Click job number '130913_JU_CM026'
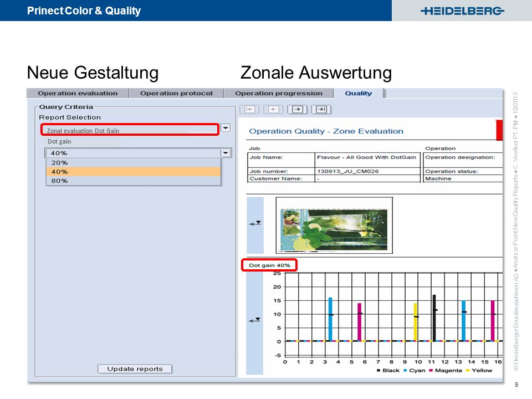The width and height of the screenshot is (532, 399). tap(348, 171)
